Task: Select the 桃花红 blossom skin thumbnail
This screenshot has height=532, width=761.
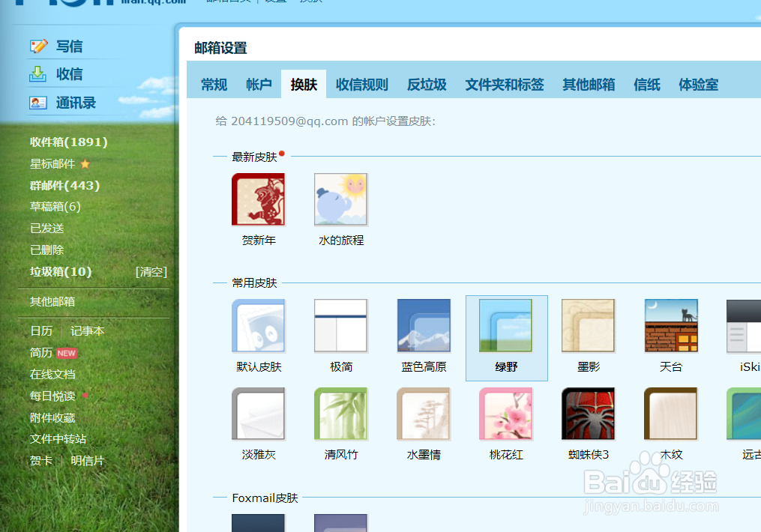Action: coord(506,414)
